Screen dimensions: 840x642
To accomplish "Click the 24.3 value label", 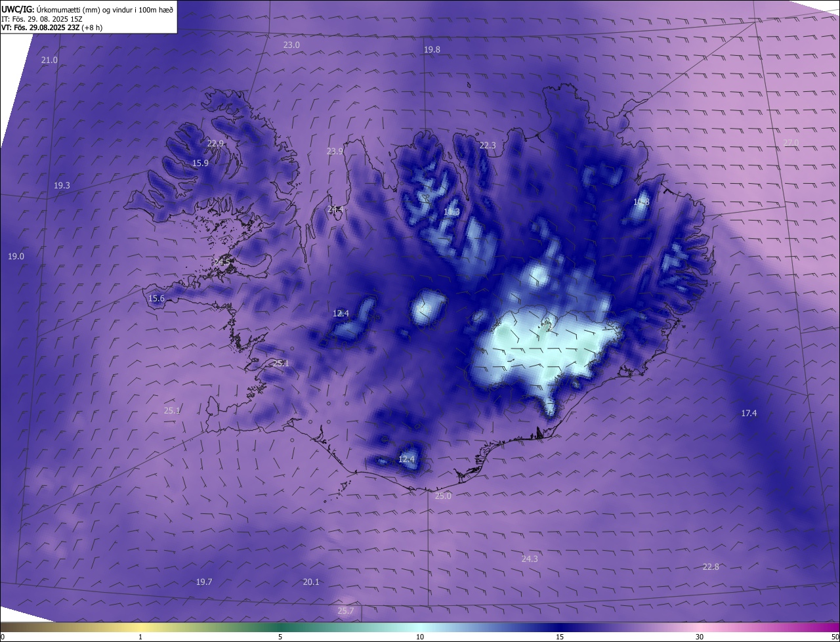I will point(530,559).
